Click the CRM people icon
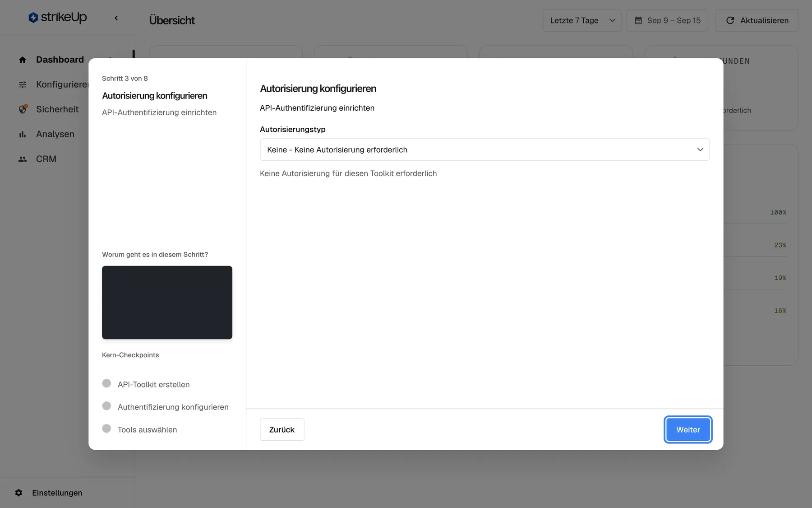 click(x=23, y=159)
